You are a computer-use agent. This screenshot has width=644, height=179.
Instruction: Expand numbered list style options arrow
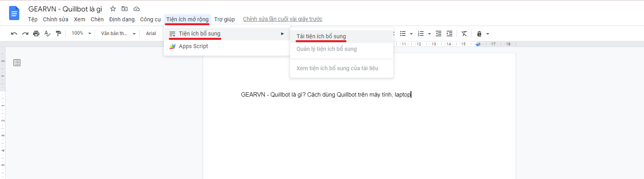point(429,34)
